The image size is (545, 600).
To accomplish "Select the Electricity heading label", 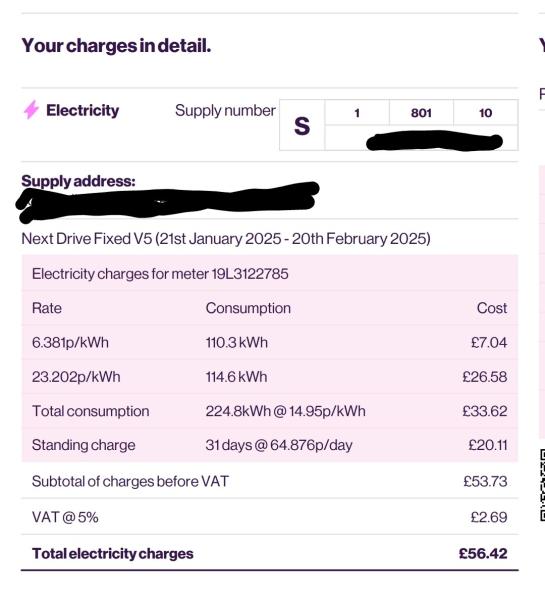I will [x=82, y=111].
